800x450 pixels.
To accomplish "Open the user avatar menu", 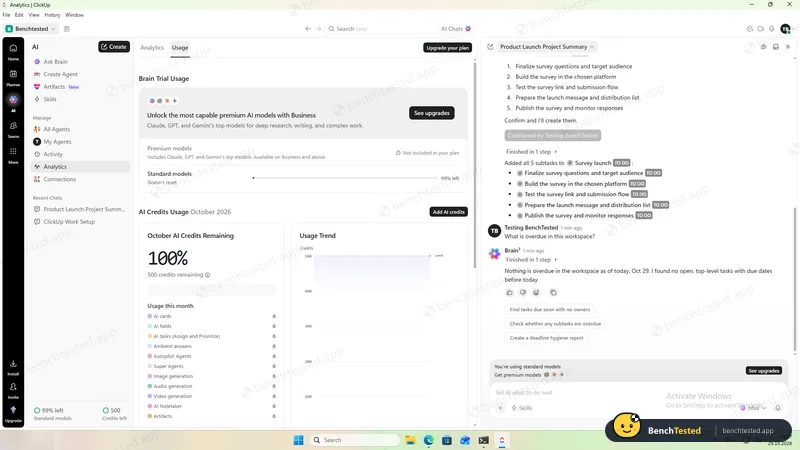I will (x=785, y=29).
